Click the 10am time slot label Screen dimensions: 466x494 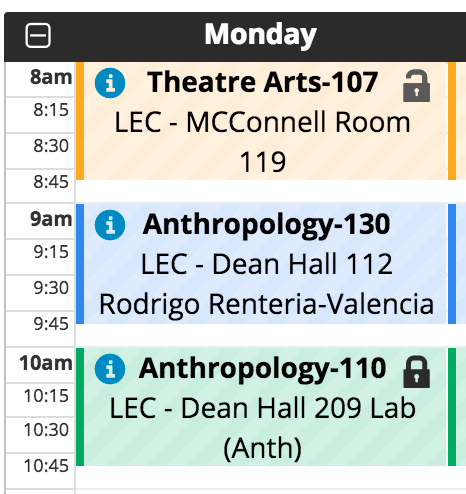(x=46, y=363)
